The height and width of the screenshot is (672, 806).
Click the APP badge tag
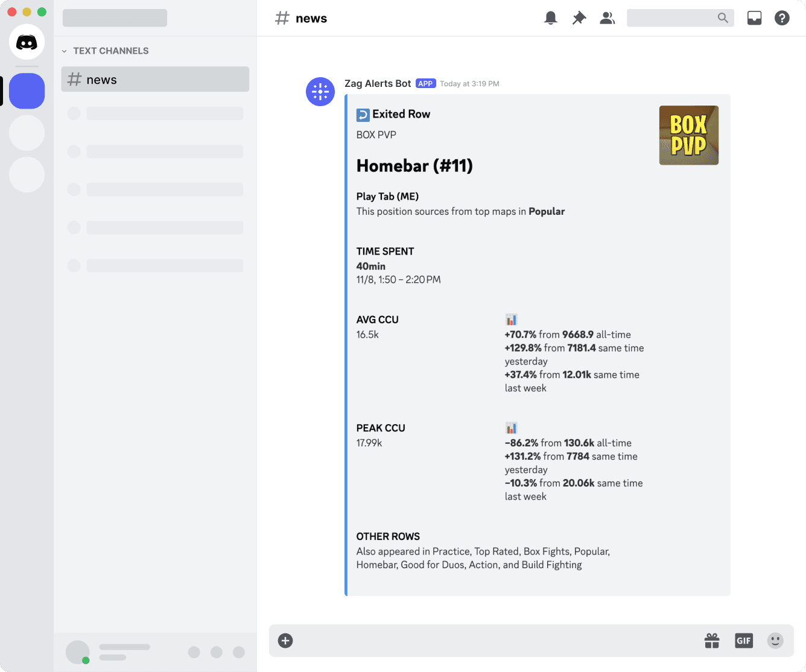[x=426, y=84]
